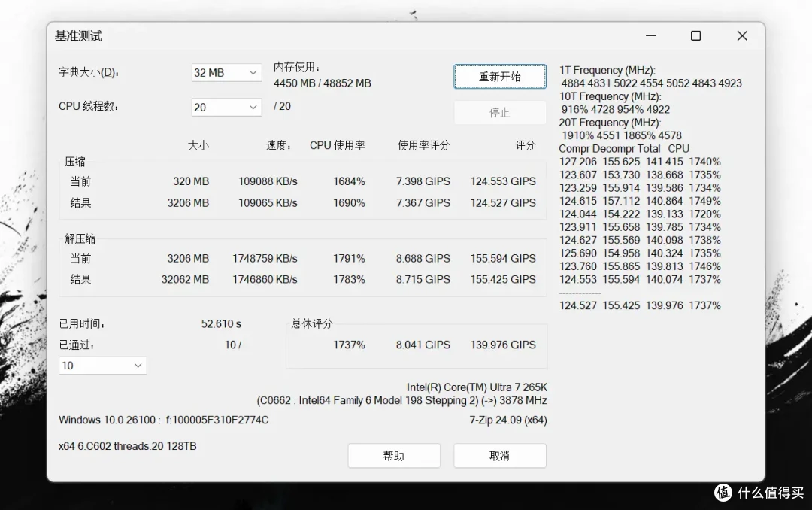Viewport: 812px width, 510px height.
Task: Click the 3206 MB compression result size
Action: (188, 203)
